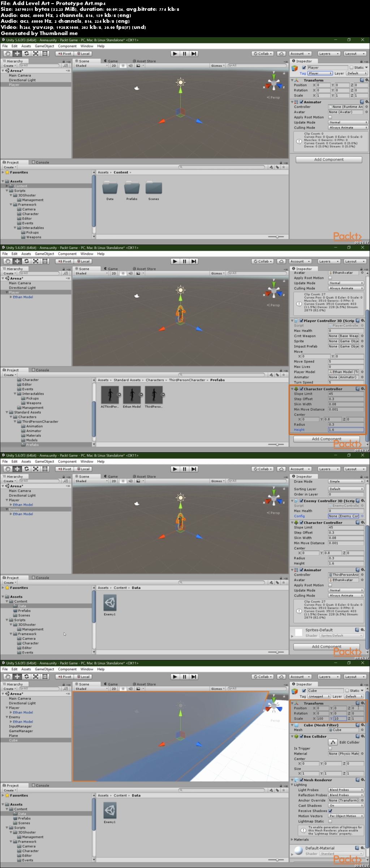Disable the Enemy Controller 3D component checkbox
The width and height of the screenshot is (370, 868).
301,501
